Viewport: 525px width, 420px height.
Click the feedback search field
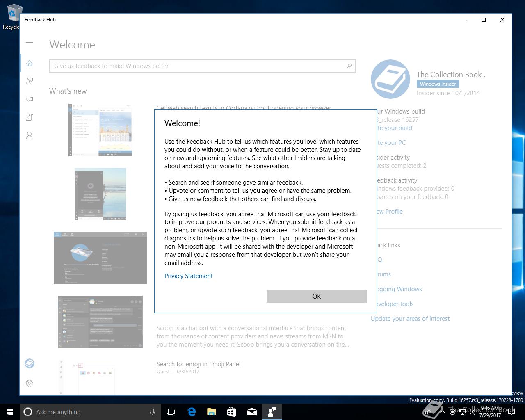203,66
